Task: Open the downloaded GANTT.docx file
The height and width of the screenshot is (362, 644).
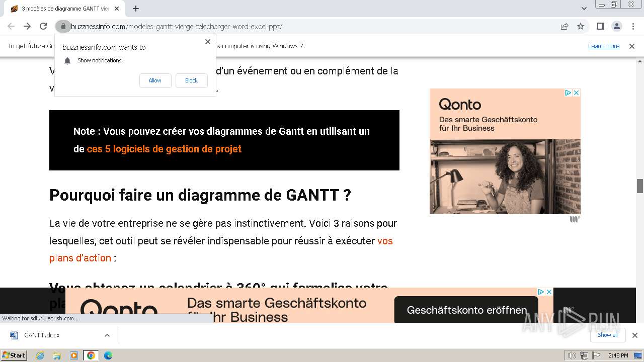Action: point(42,335)
